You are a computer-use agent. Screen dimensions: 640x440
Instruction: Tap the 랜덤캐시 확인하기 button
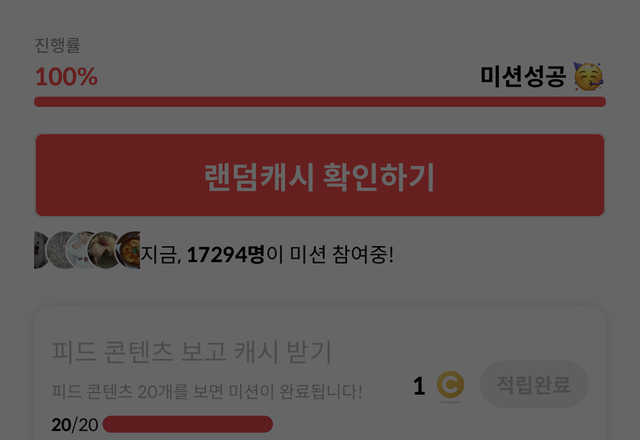click(320, 175)
